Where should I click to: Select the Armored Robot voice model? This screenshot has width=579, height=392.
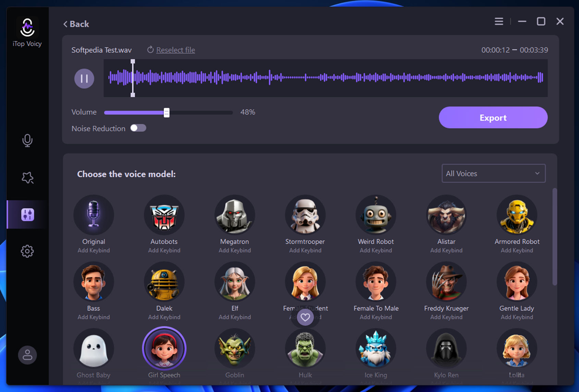point(517,215)
